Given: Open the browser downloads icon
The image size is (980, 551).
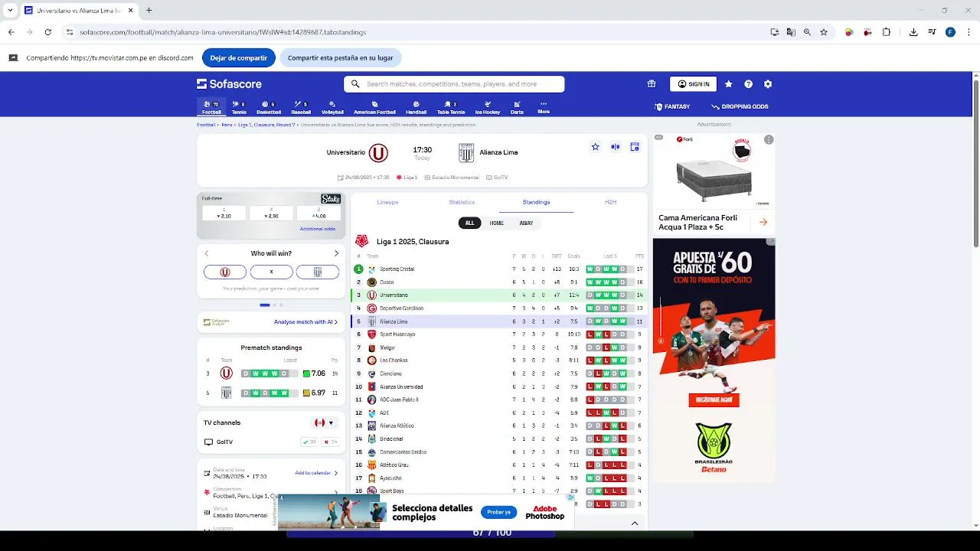Looking at the screenshot, I should 913,32.
